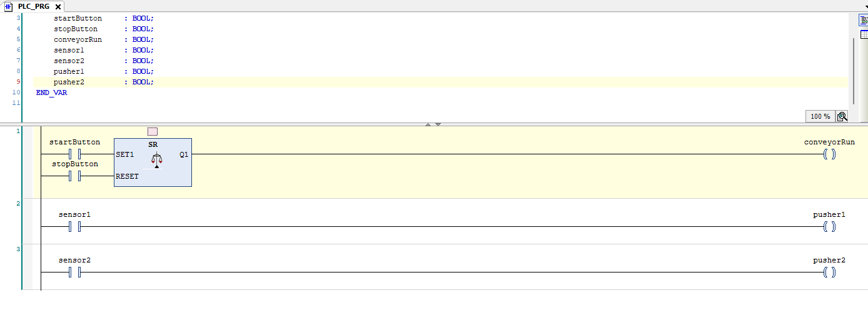Select the sensor1 contact in rung 2

(x=75, y=226)
